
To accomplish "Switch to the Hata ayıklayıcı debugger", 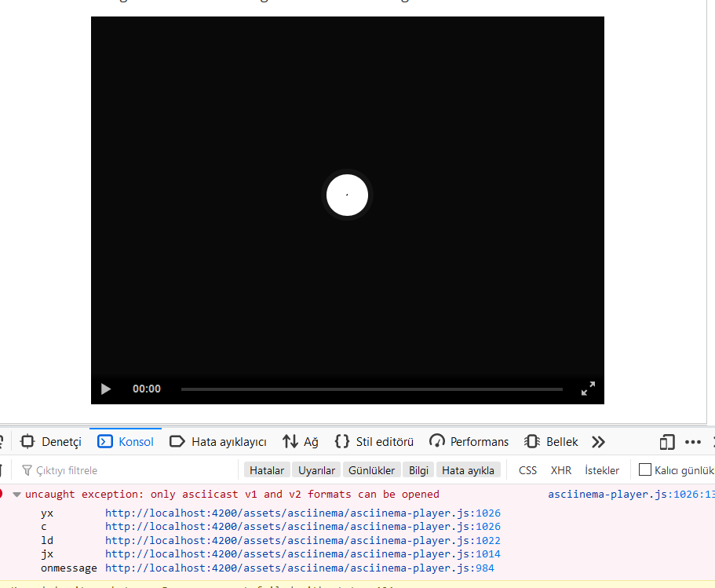I will tap(218, 441).
